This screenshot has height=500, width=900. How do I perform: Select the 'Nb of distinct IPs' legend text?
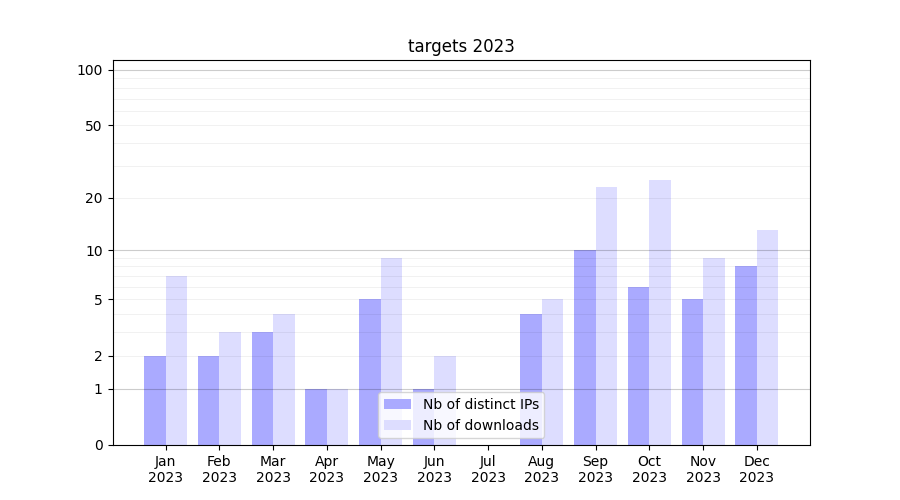click(x=480, y=404)
